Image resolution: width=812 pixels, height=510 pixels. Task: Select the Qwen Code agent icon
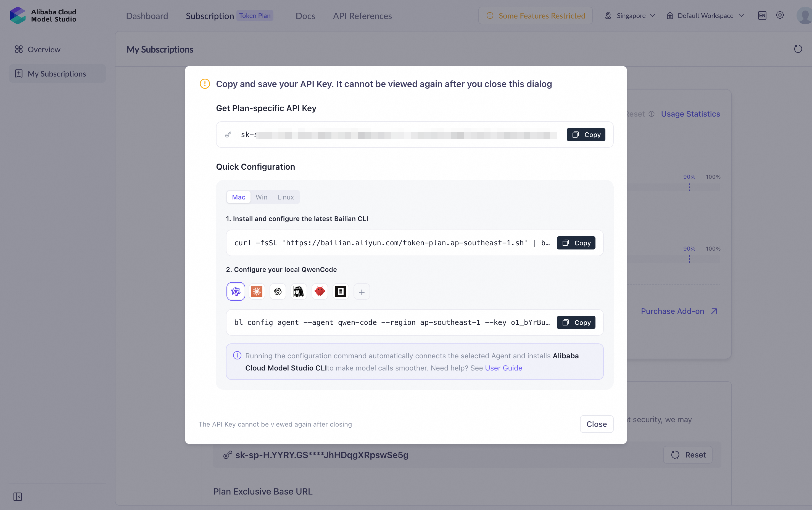(236, 291)
